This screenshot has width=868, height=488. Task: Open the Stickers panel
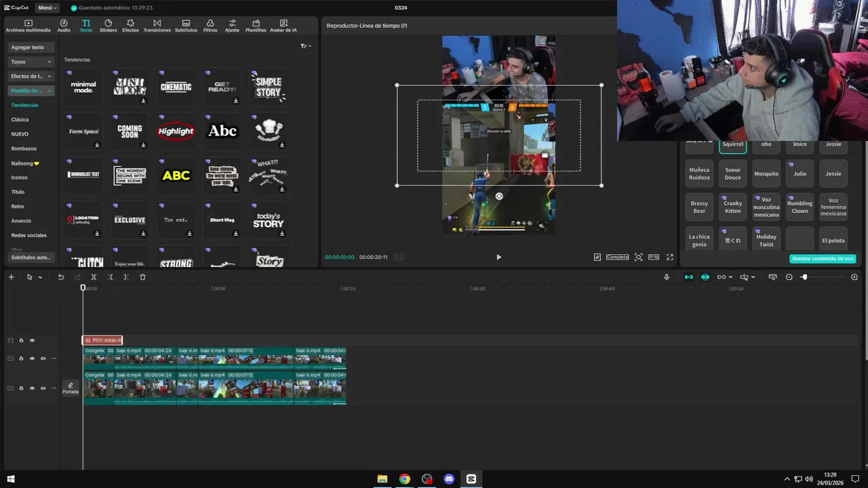(108, 26)
